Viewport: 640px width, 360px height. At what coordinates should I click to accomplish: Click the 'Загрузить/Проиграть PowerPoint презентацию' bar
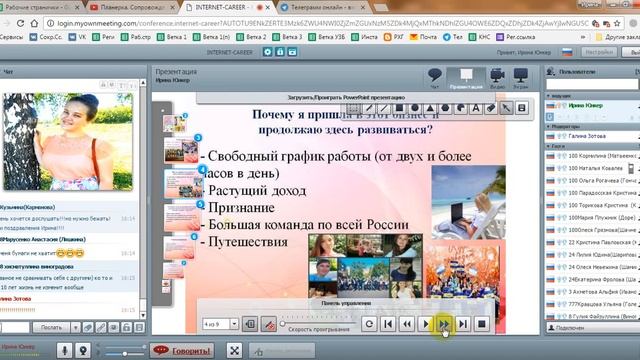coord(346,98)
